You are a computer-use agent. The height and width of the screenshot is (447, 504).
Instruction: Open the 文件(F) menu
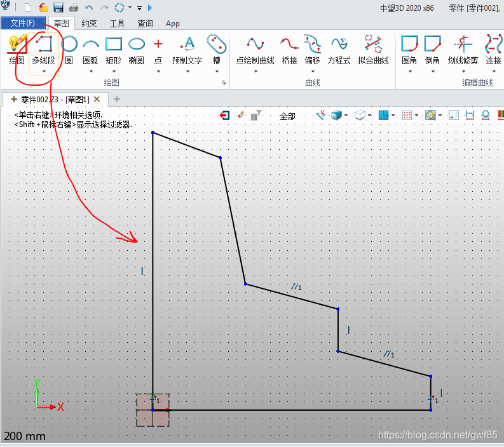pyautogui.click(x=23, y=23)
